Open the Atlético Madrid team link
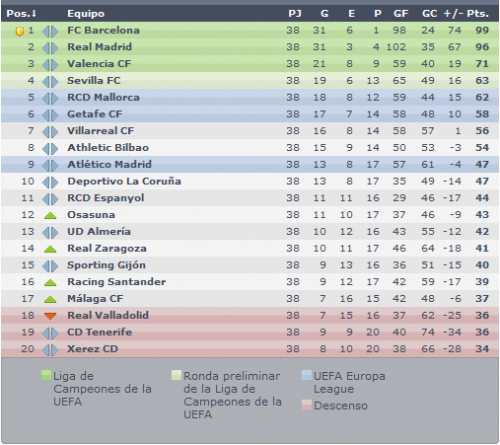Screen dimensions: 500x445 coord(109,164)
